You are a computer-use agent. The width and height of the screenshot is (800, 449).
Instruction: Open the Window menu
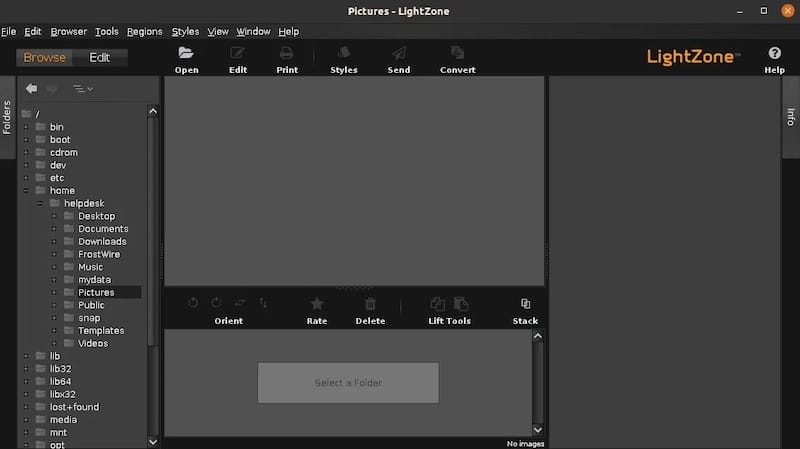(x=253, y=32)
